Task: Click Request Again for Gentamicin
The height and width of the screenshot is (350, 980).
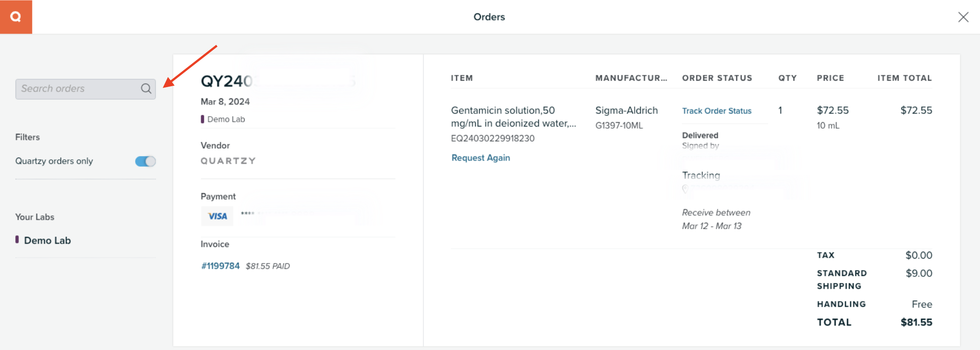Action: coord(480,158)
